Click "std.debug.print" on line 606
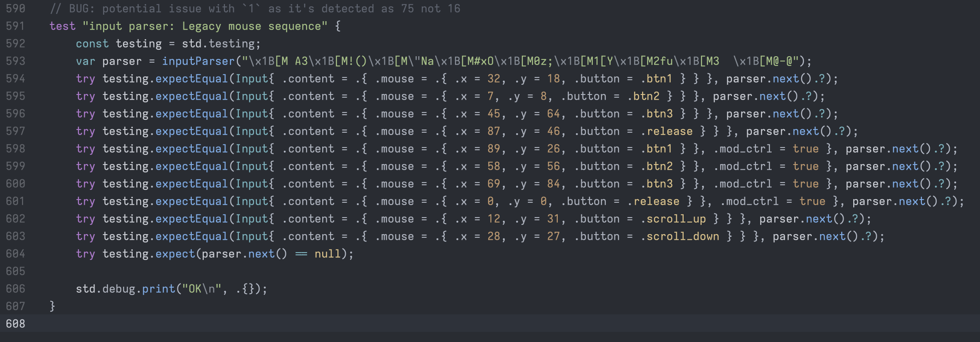The width and height of the screenshot is (980, 342). (125, 289)
